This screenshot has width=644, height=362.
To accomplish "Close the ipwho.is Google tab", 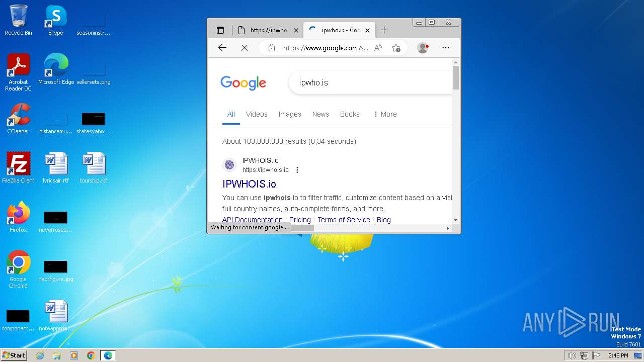I will (x=367, y=30).
